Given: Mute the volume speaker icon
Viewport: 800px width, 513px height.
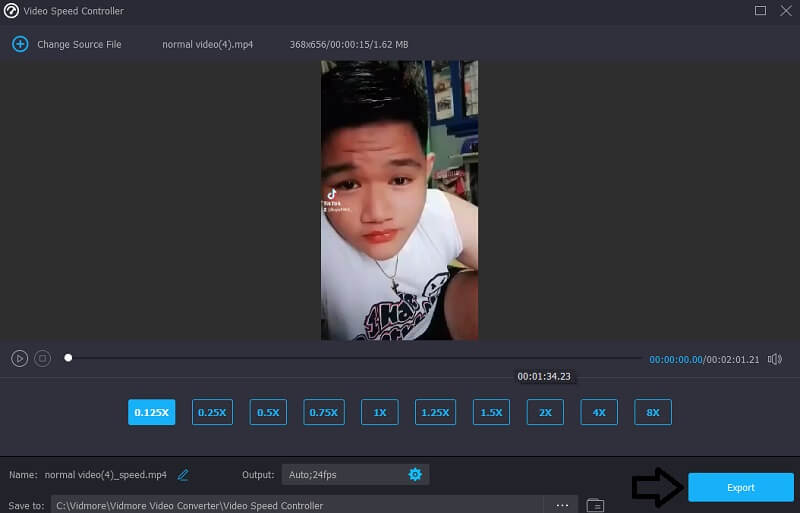Looking at the screenshot, I should click(776, 358).
